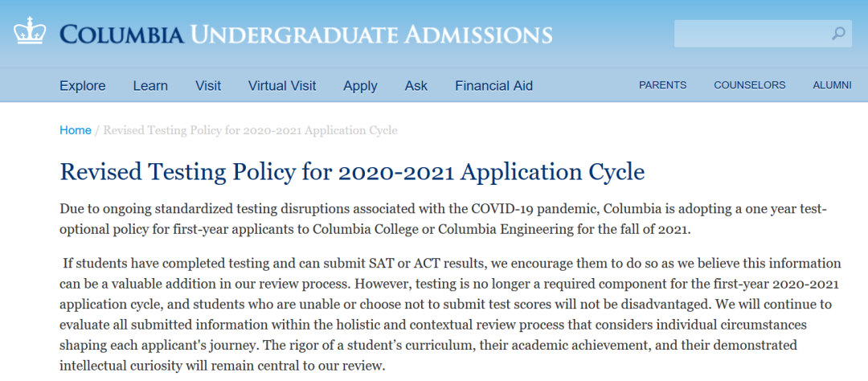Screen dimensions: 868x381
Task: Focus the search input field
Action: [x=751, y=34]
